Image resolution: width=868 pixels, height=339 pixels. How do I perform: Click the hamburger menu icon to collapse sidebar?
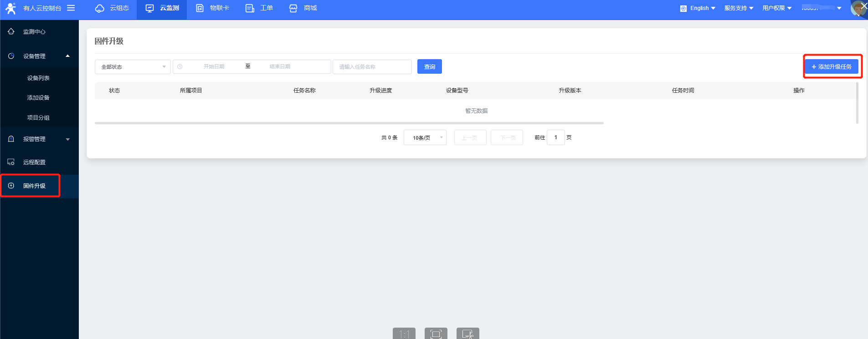click(x=71, y=8)
